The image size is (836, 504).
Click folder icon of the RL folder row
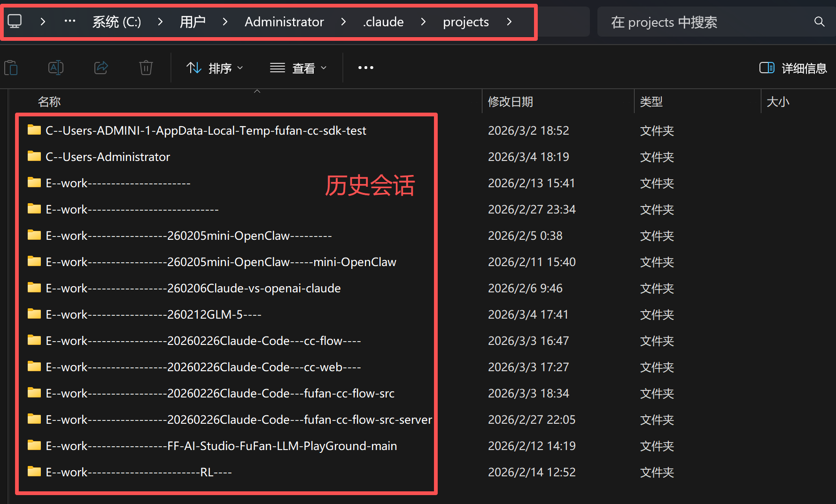34,471
